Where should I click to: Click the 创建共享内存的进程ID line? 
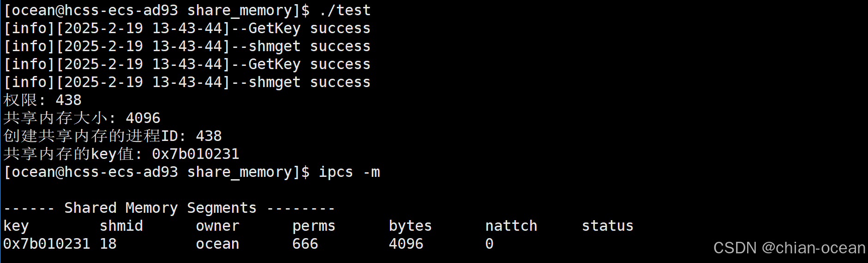click(x=113, y=136)
